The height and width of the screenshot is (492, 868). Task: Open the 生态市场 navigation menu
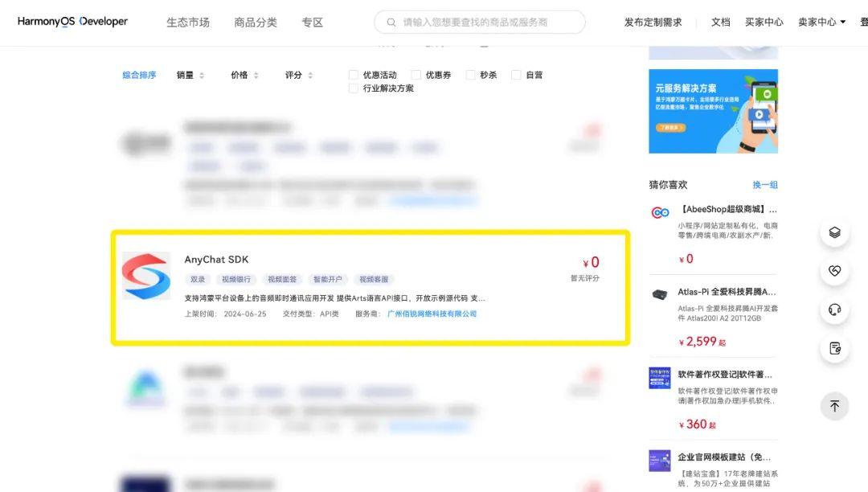tap(188, 22)
